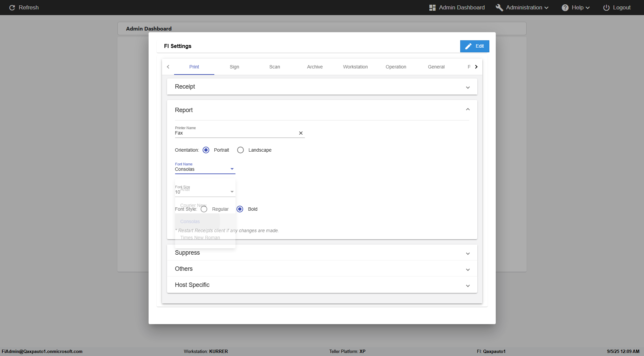
Task: Expand the Receipt section
Action: (x=322, y=87)
